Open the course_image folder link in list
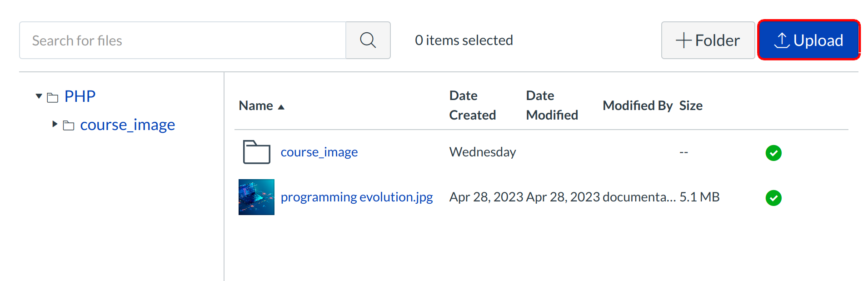 319,152
